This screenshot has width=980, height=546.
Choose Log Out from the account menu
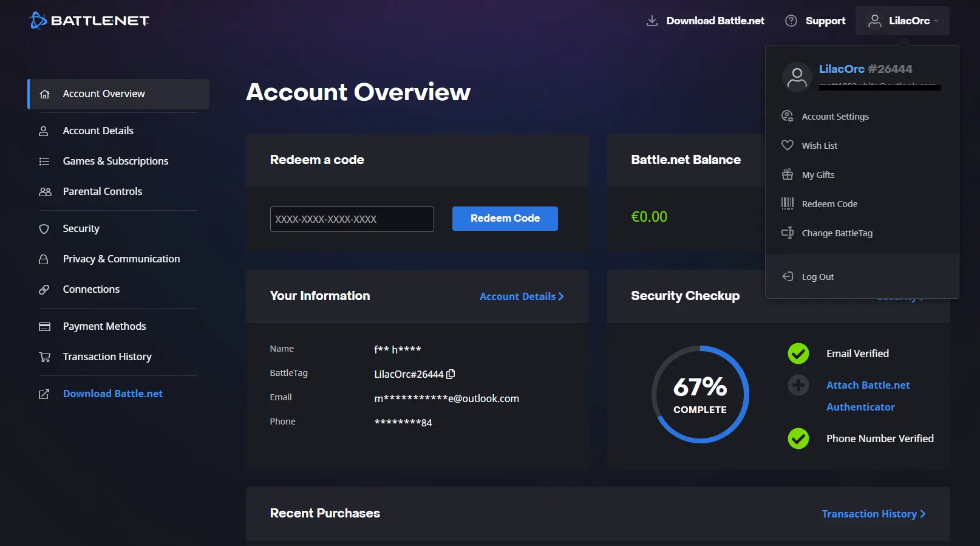[817, 277]
